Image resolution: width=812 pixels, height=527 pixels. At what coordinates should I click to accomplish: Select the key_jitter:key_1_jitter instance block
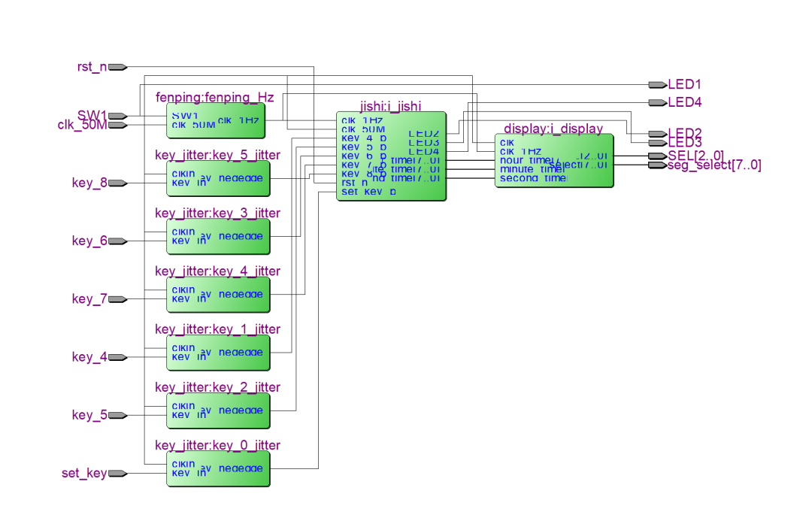click(217, 353)
